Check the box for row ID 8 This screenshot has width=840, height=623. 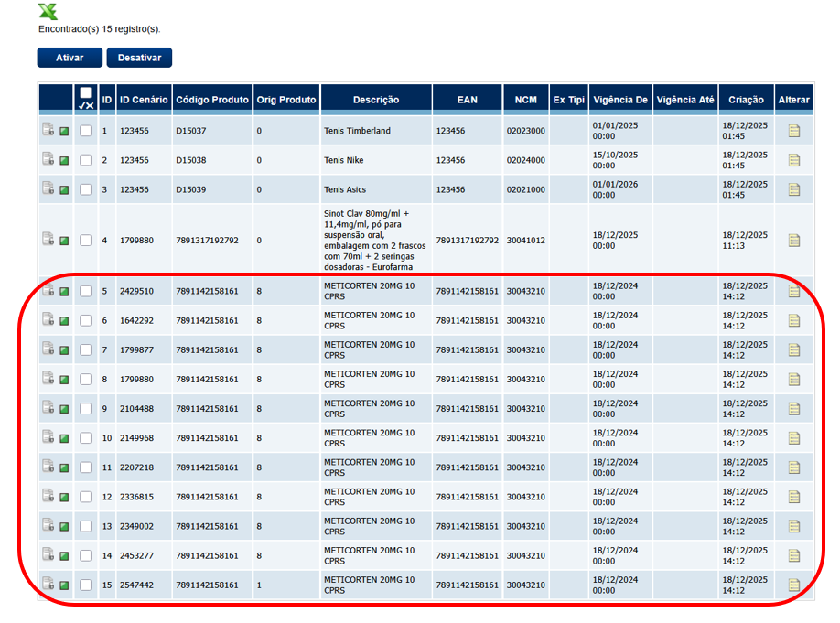coord(86,380)
